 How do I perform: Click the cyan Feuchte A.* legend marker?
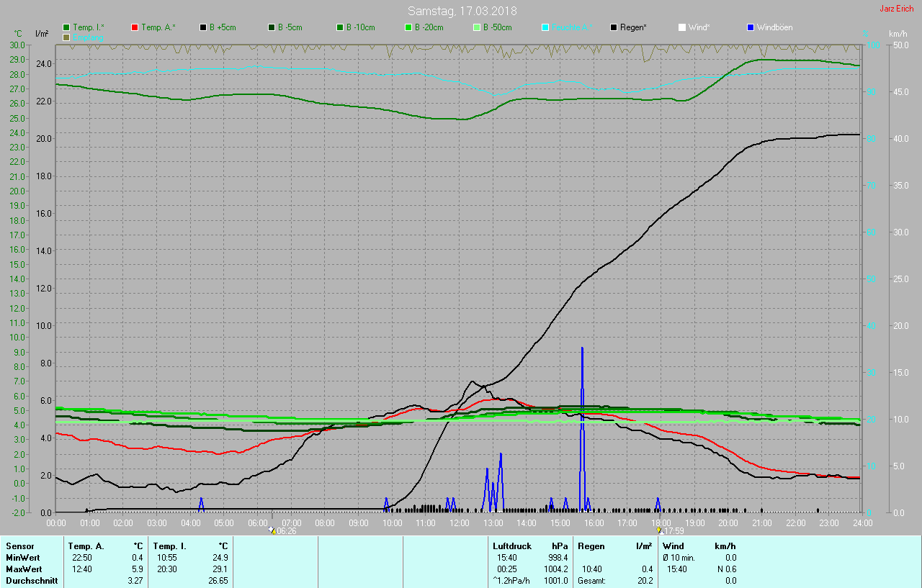pyautogui.click(x=546, y=27)
